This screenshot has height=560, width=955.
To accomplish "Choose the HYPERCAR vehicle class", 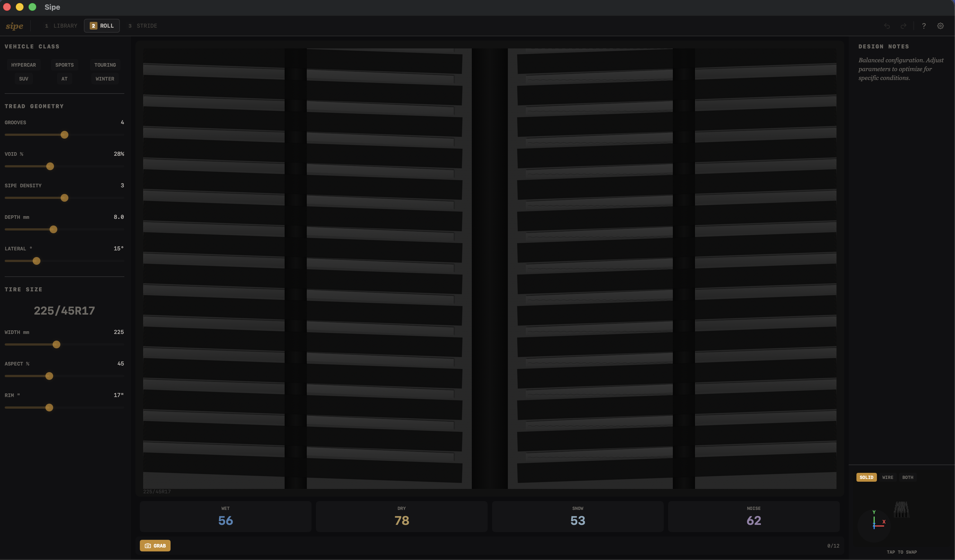I will pos(24,65).
